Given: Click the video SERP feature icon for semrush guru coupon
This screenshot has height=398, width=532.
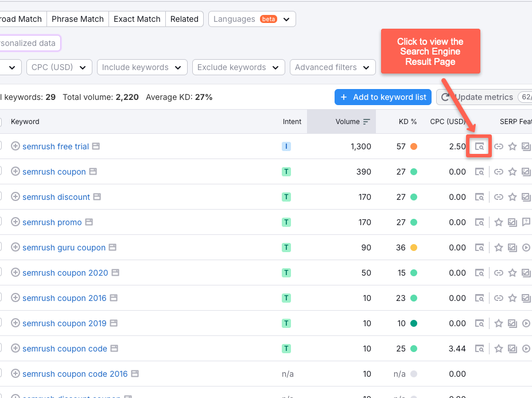Looking at the screenshot, I should pyautogui.click(x=526, y=248).
